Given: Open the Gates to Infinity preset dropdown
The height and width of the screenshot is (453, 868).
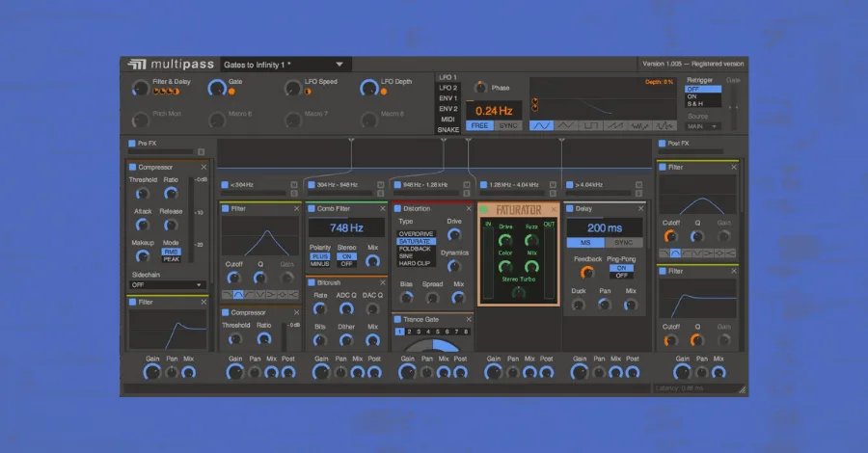Looking at the screenshot, I should click(x=285, y=65).
